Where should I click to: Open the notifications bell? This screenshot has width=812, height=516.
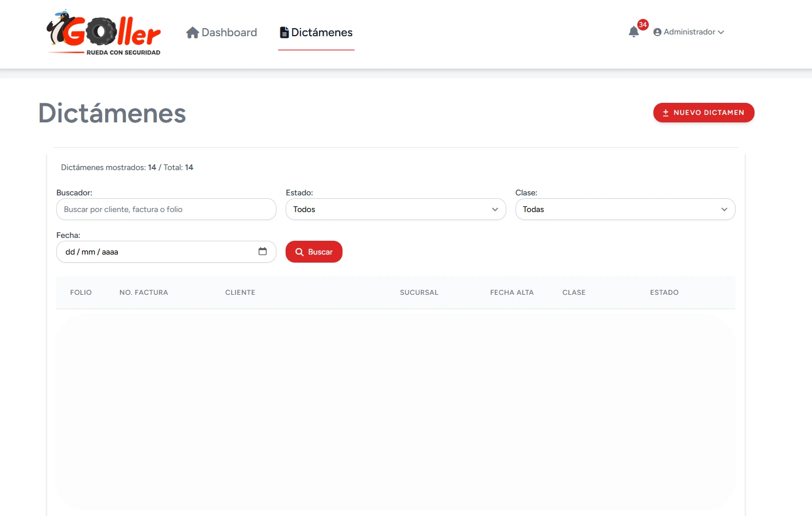tap(634, 32)
